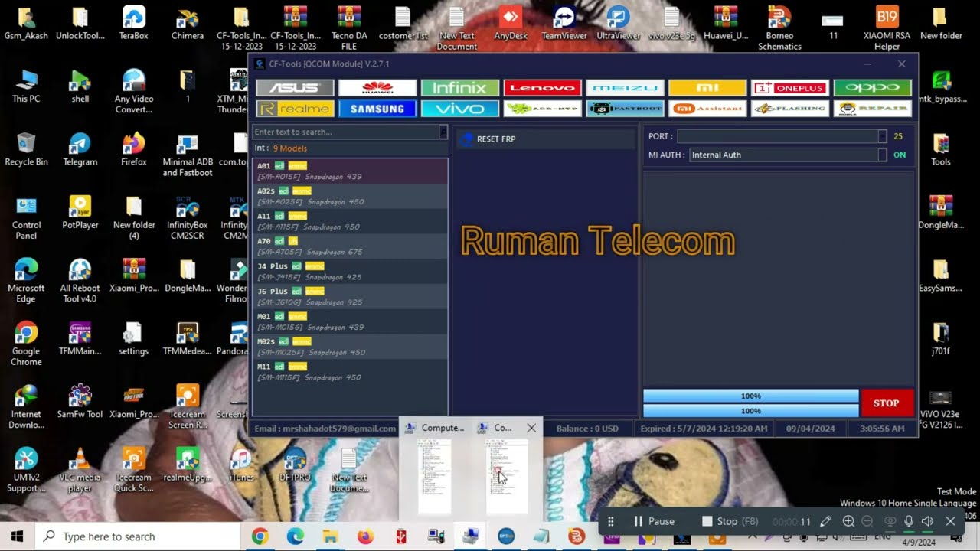
Task: Zoom in using recorder magnifier icon
Action: (848, 521)
